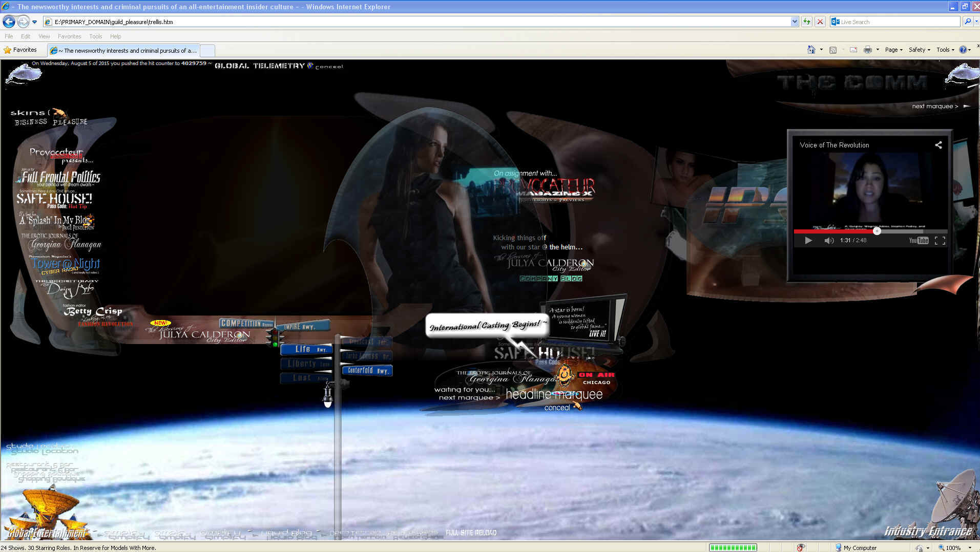The image size is (980, 552).
Task: Click the browser Forward arrow button
Action: (23, 22)
